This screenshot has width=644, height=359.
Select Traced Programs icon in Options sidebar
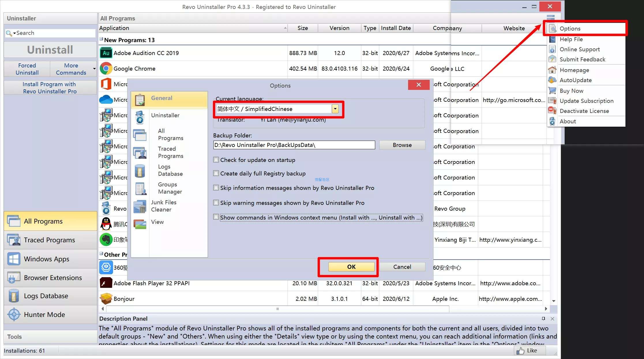[140, 153]
